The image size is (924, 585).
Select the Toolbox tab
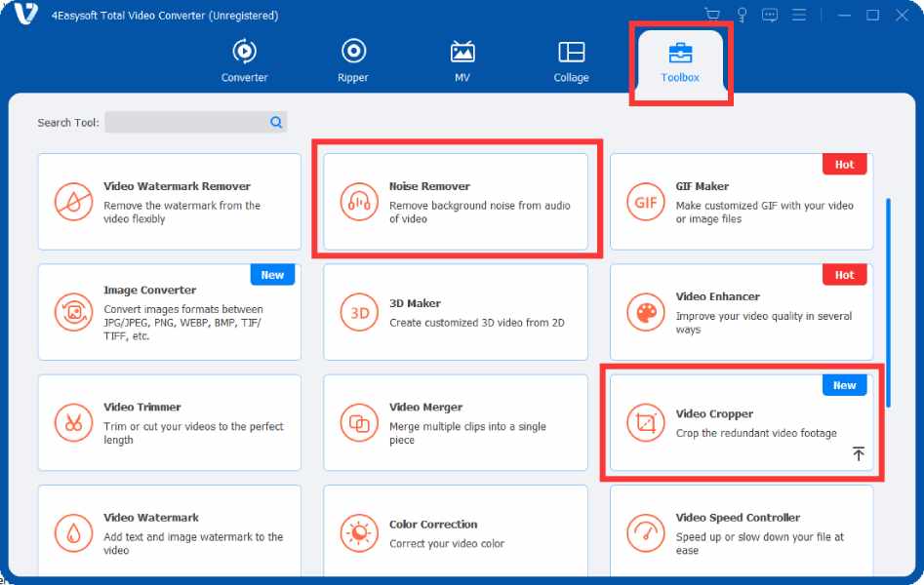(x=680, y=62)
